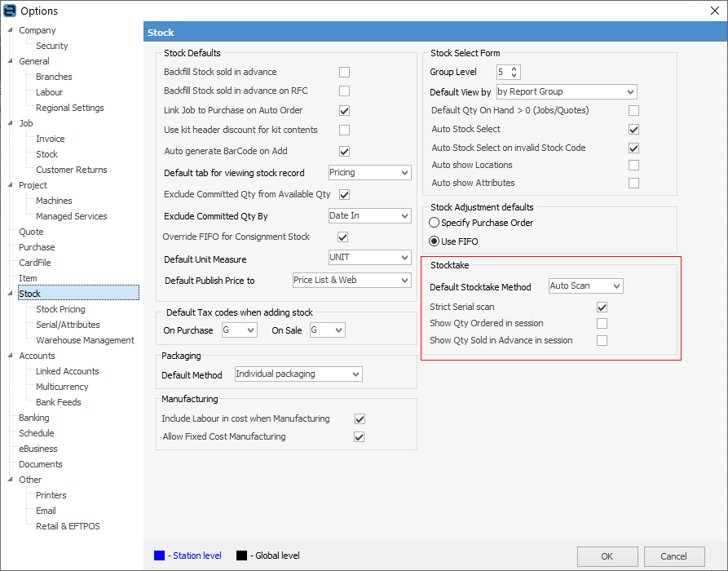Click the OK button
This screenshot has height=571, width=728.
coord(607,556)
